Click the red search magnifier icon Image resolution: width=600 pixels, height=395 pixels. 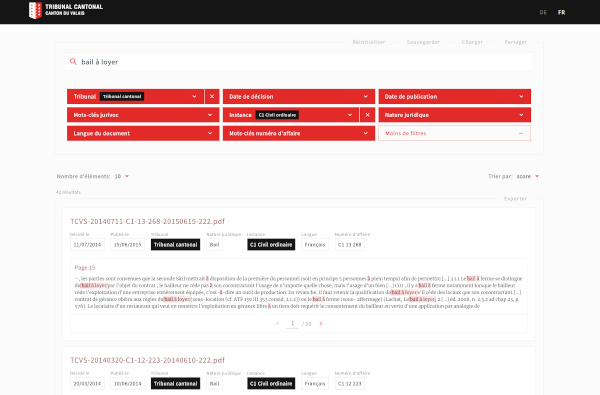click(73, 61)
